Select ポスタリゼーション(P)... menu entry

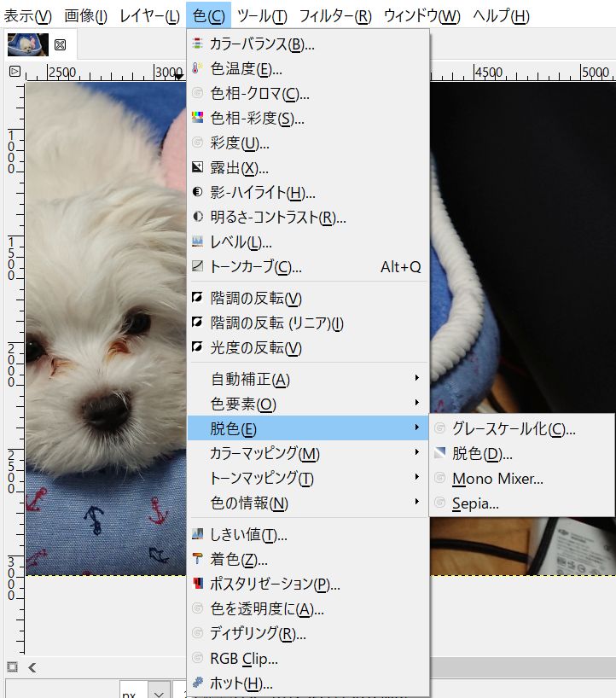[x=308, y=583]
